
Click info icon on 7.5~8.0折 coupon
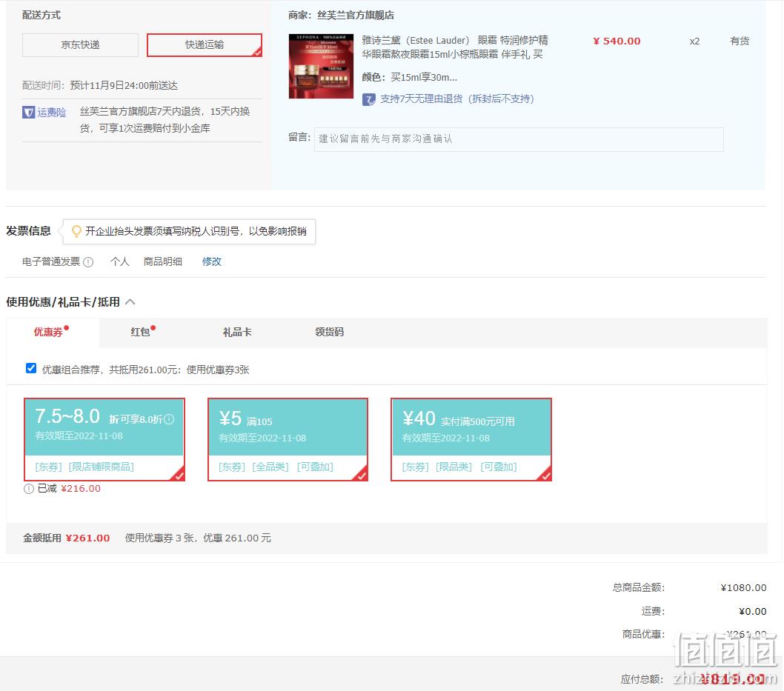coord(169,419)
